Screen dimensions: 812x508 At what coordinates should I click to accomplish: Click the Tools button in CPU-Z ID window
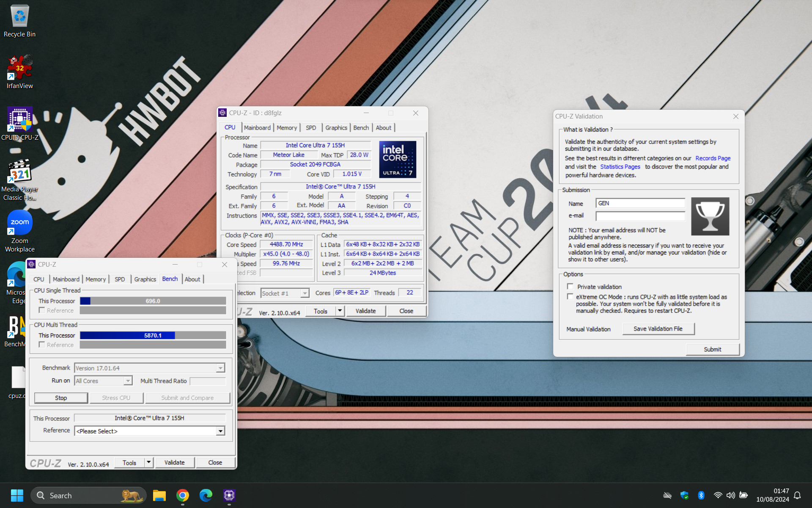point(321,311)
